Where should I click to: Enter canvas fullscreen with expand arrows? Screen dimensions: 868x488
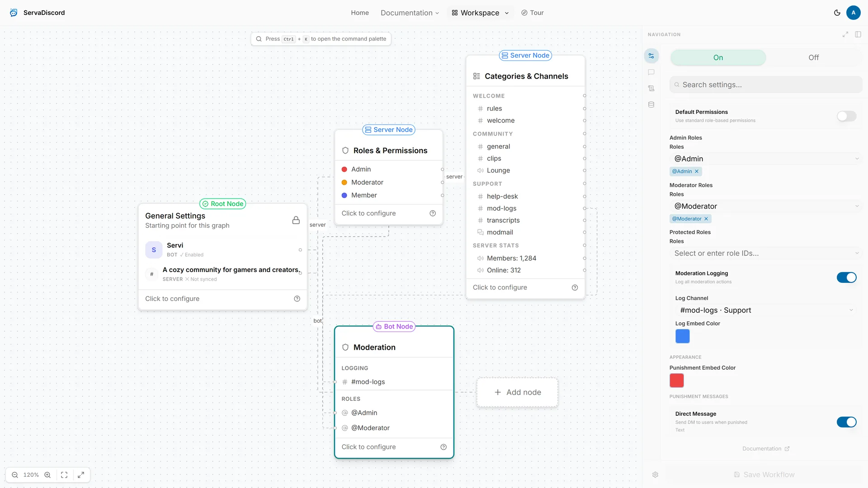tap(81, 475)
